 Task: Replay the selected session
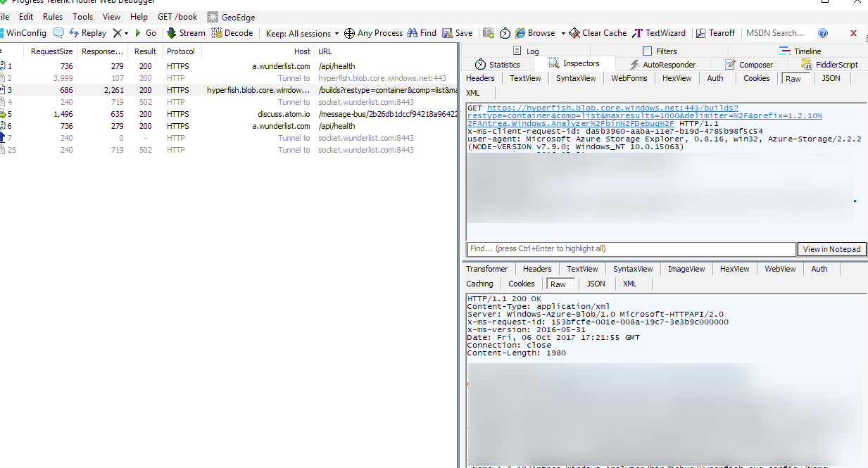click(x=88, y=33)
